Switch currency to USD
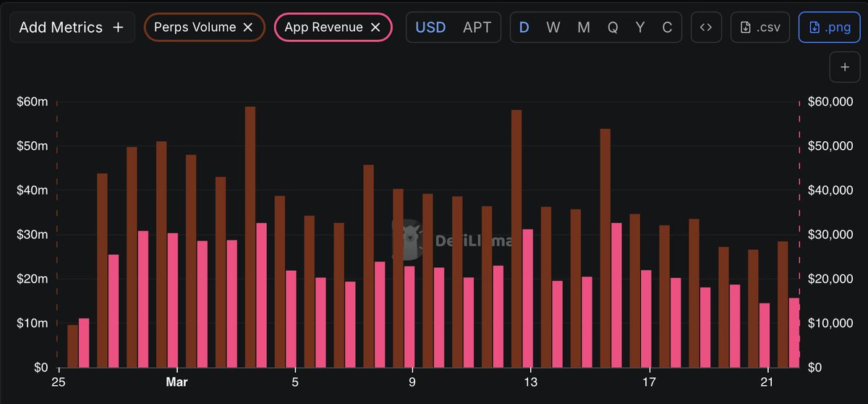The width and height of the screenshot is (868, 404). click(430, 28)
